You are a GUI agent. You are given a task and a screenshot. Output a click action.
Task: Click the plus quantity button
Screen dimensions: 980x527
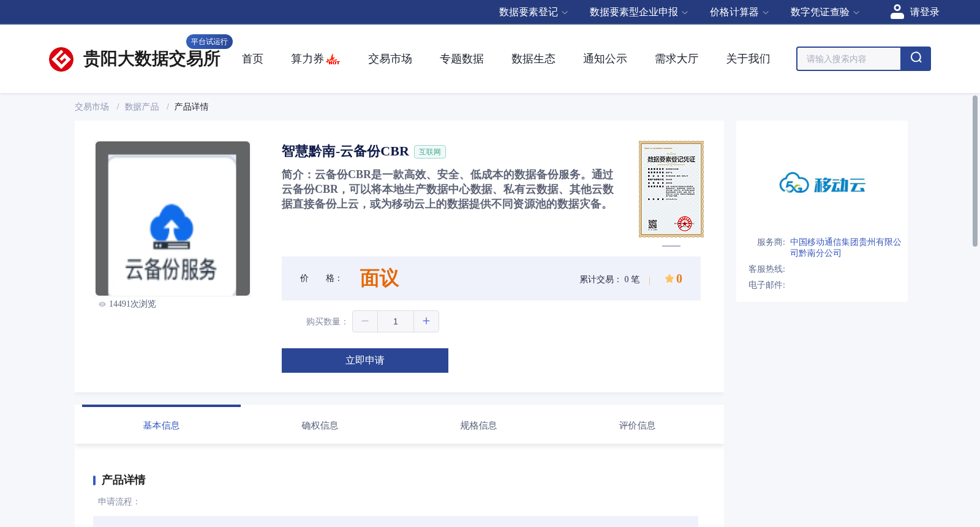point(426,321)
